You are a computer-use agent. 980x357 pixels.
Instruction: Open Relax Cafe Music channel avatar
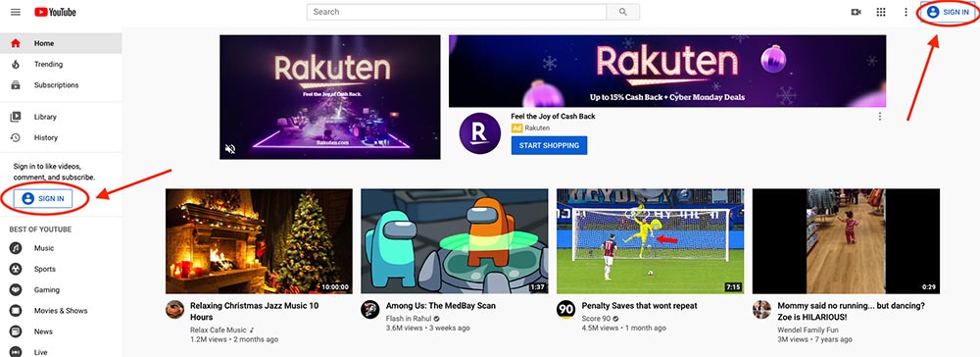(x=175, y=310)
